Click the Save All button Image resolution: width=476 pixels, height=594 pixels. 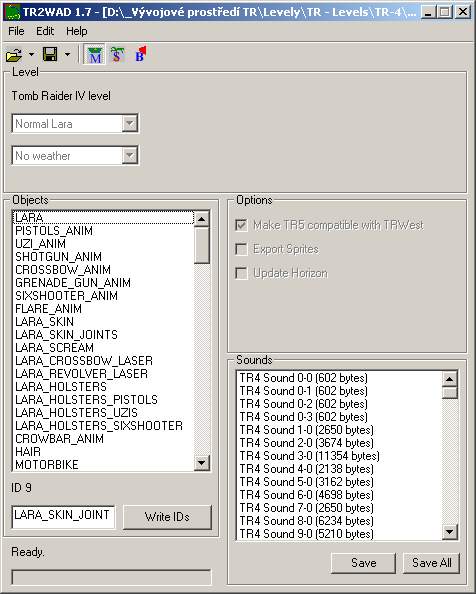pyautogui.click(x=431, y=563)
